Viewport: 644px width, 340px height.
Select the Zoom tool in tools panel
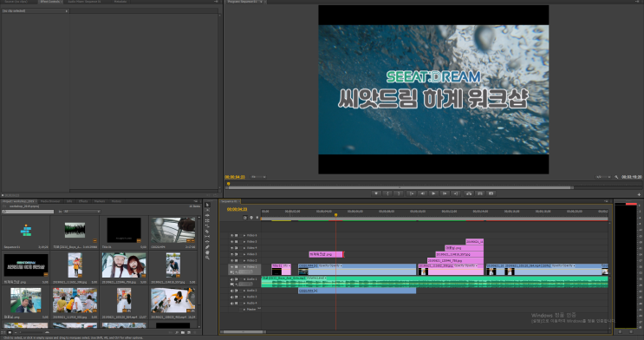[207, 258]
